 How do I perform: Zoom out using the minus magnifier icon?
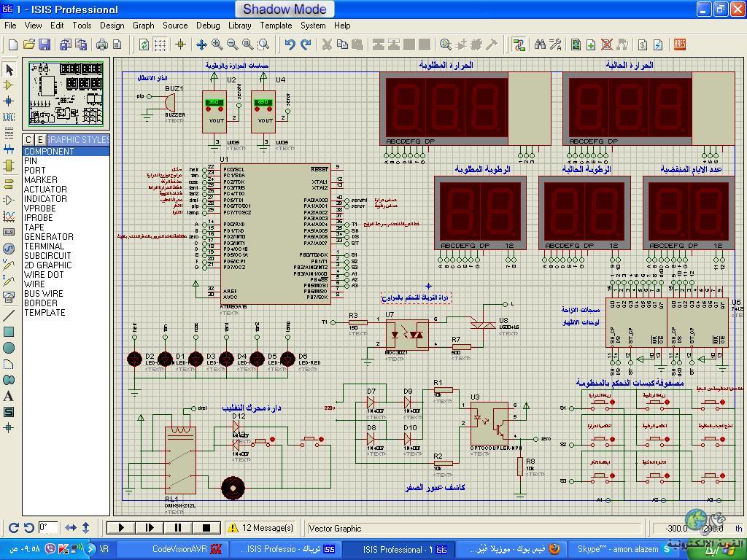click(233, 44)
